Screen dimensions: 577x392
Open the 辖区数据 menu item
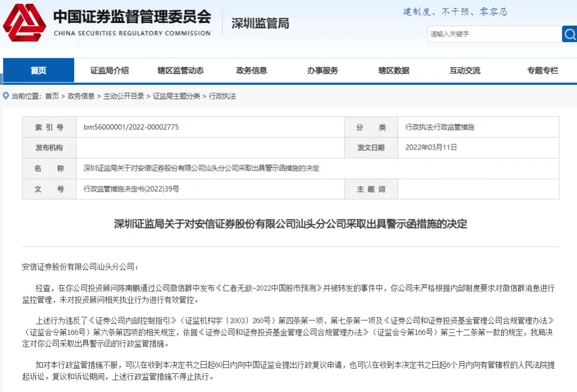pyautogui.click(x=394, y=70)
